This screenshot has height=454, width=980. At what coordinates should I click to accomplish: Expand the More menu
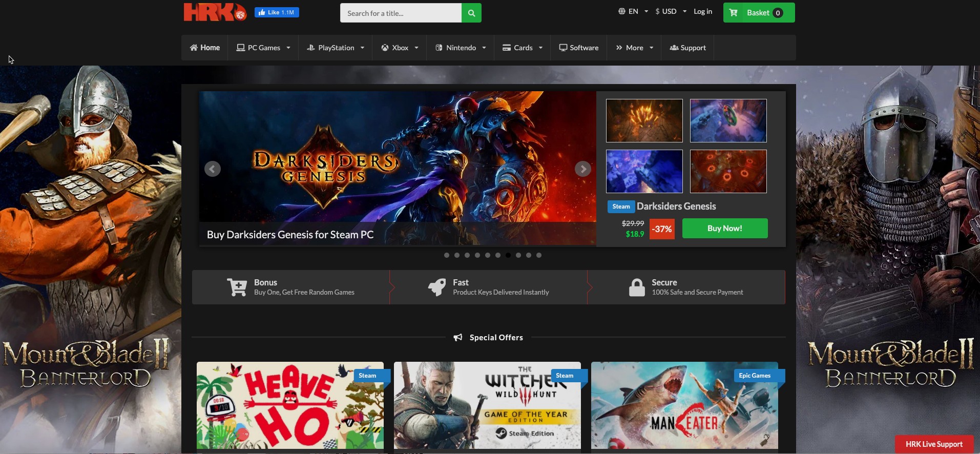coord(634,48)
